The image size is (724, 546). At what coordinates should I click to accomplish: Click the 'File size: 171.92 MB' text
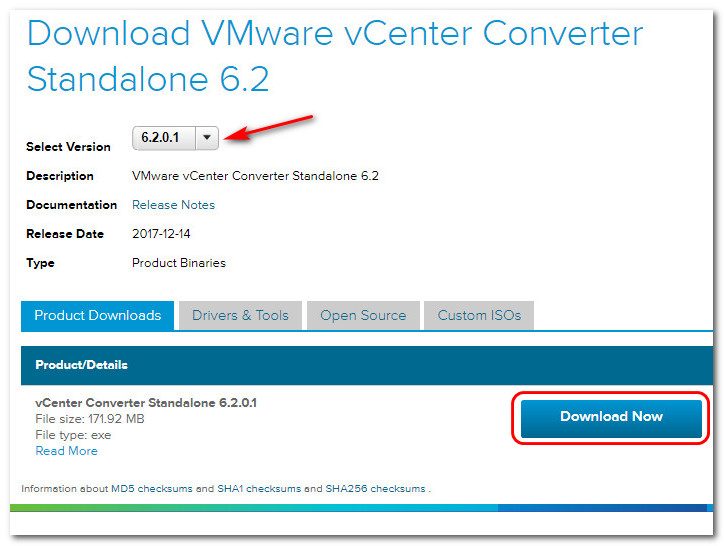[90, 419]
